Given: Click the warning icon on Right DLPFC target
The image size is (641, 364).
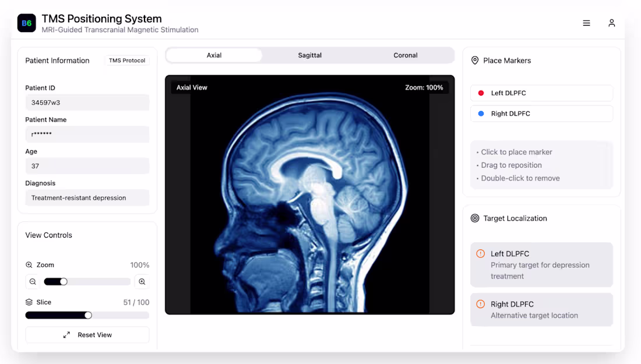Looking at the screenshot, I should point(481,303).
